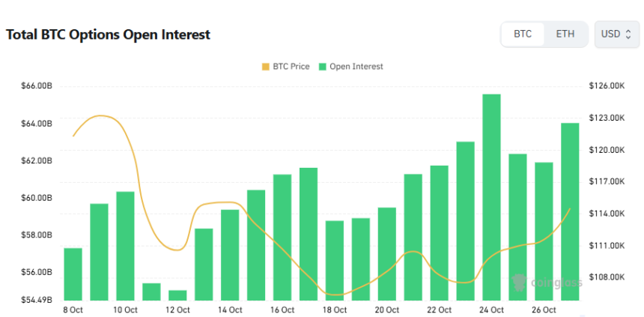Screen dimensions: 644x317
Task: Select the tallest bar for 24 Oct
Action: 491,196
